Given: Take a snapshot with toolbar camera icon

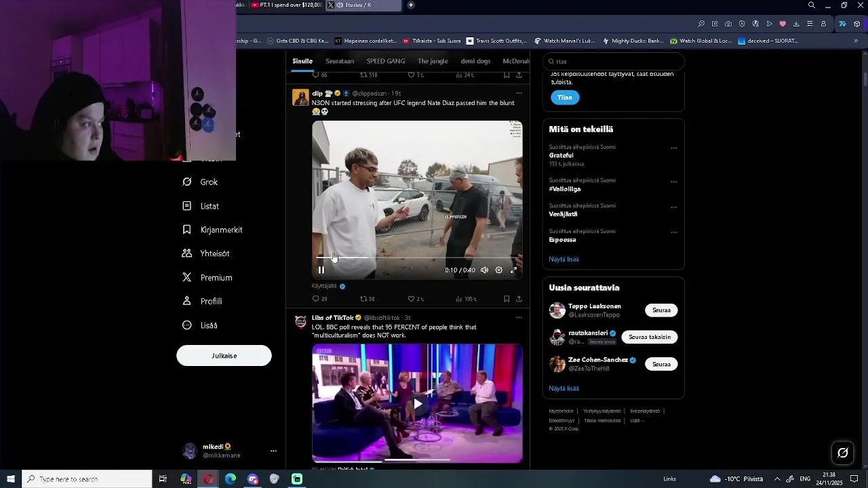Looking at the screenshot, I should click(728, 24).
